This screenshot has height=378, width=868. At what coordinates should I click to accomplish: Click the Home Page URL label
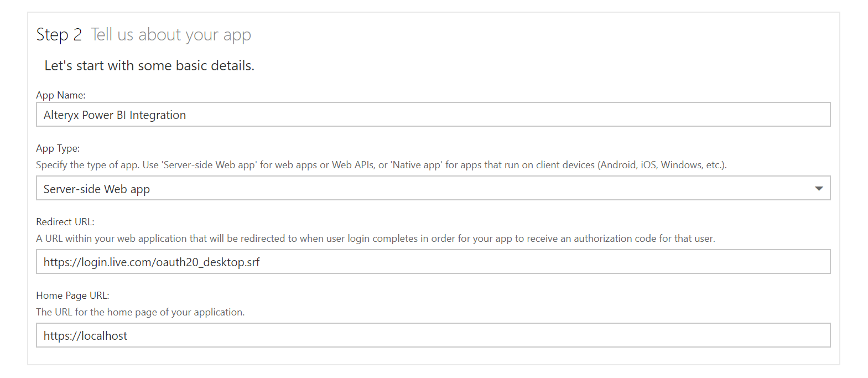[x=72, y=295]
